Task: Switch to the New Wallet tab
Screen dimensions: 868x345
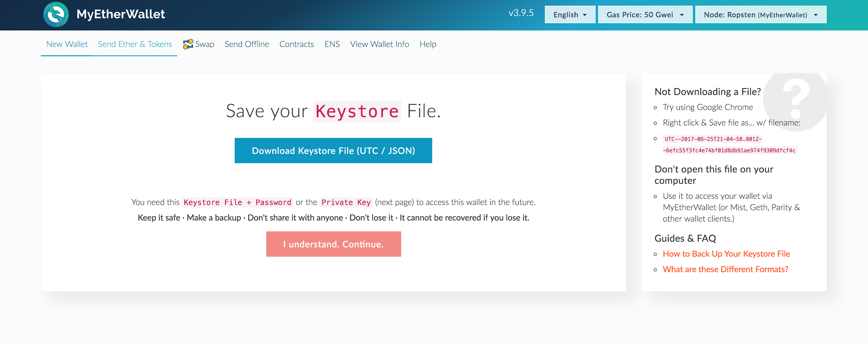Action: coord(67,44)
